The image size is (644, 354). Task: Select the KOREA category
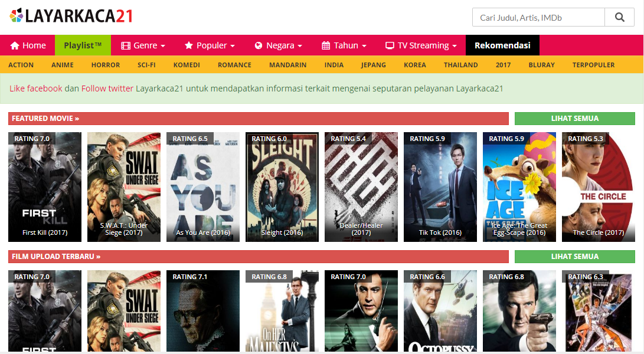click(x=415, y=65)
